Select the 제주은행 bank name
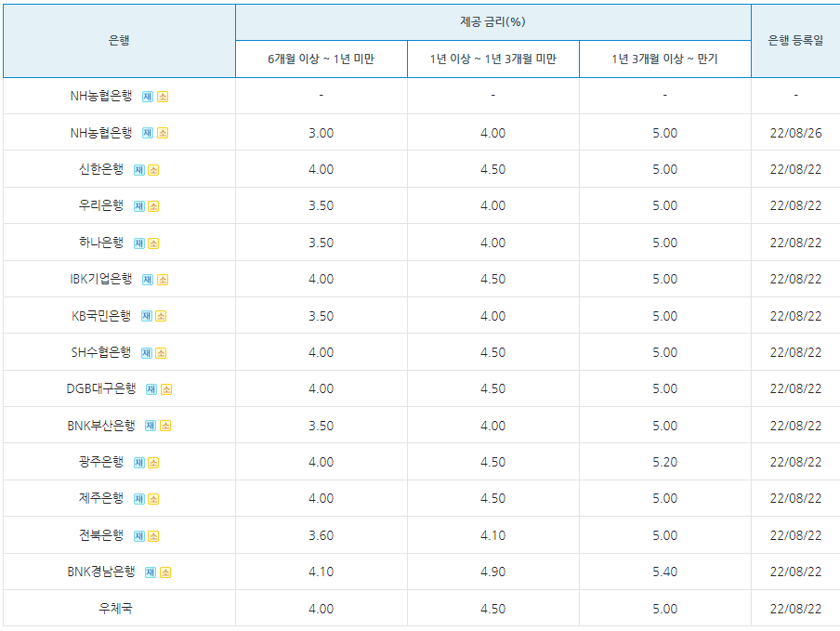 (x=101, y=499)
